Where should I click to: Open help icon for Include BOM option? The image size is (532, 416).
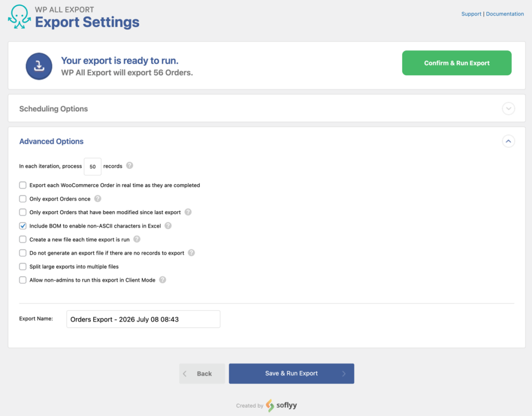point(168,226)
